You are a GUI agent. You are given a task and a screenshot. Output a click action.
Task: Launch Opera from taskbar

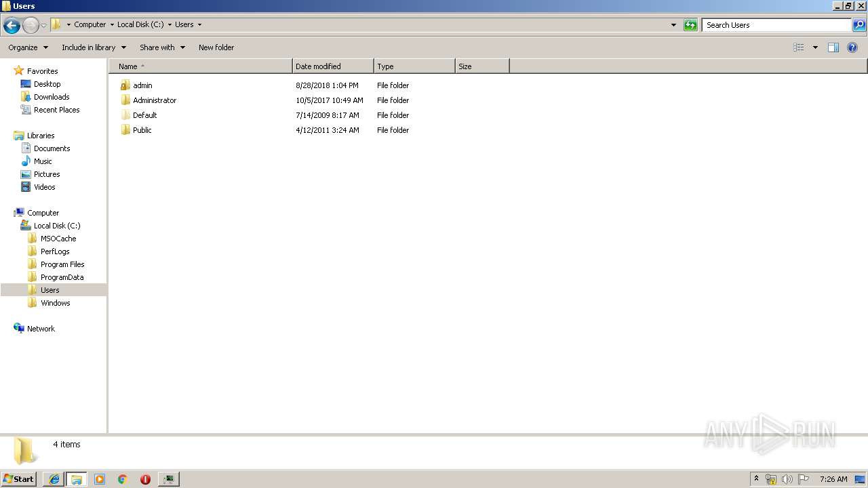pos(145,479)
